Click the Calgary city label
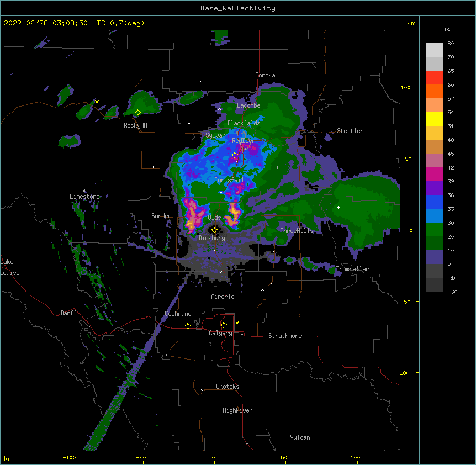 (220, 333)
